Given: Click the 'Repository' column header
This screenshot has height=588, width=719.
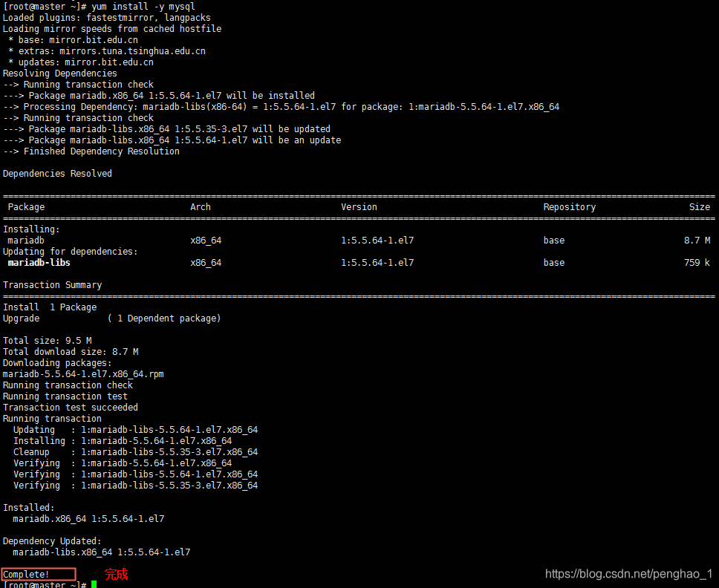Looking at the screenshot, I should click(x=570, y=207).
